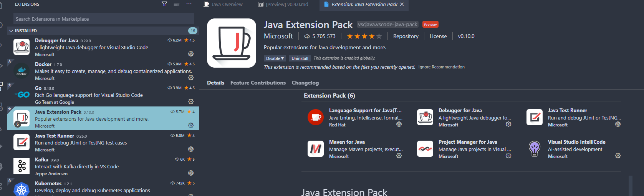Switch to the [Preview] v0.9.0.md tab
644x196 pixels.
pyautogui.click(x=283, y=5)
